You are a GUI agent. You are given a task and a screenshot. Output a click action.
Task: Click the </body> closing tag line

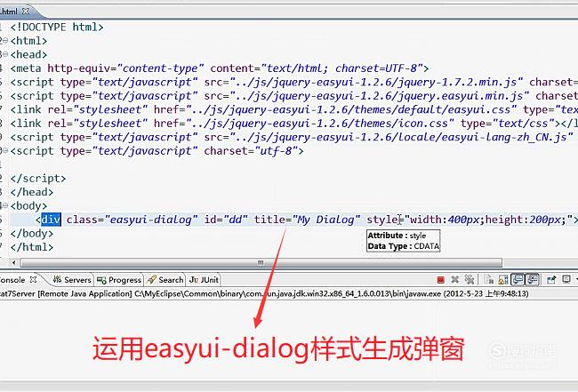click(x=32, y=234)
